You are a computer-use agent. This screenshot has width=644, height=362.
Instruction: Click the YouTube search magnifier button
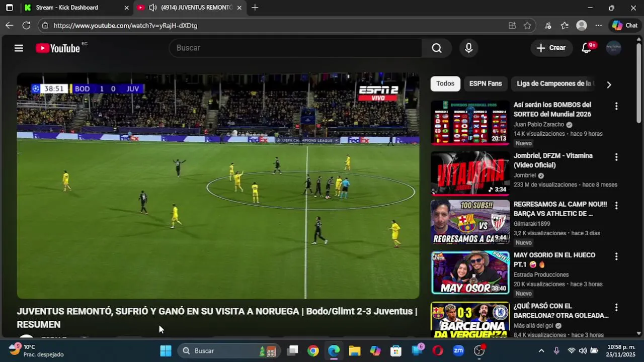[437, 48]
